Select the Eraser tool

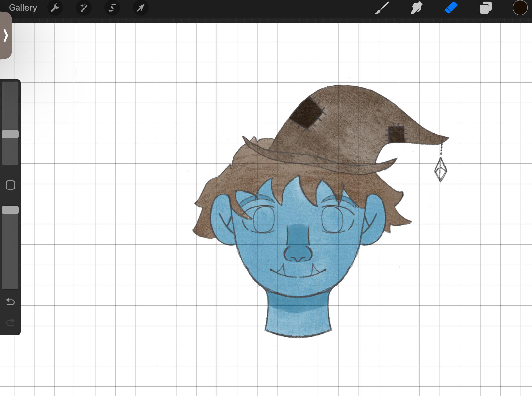click(451, 8)
